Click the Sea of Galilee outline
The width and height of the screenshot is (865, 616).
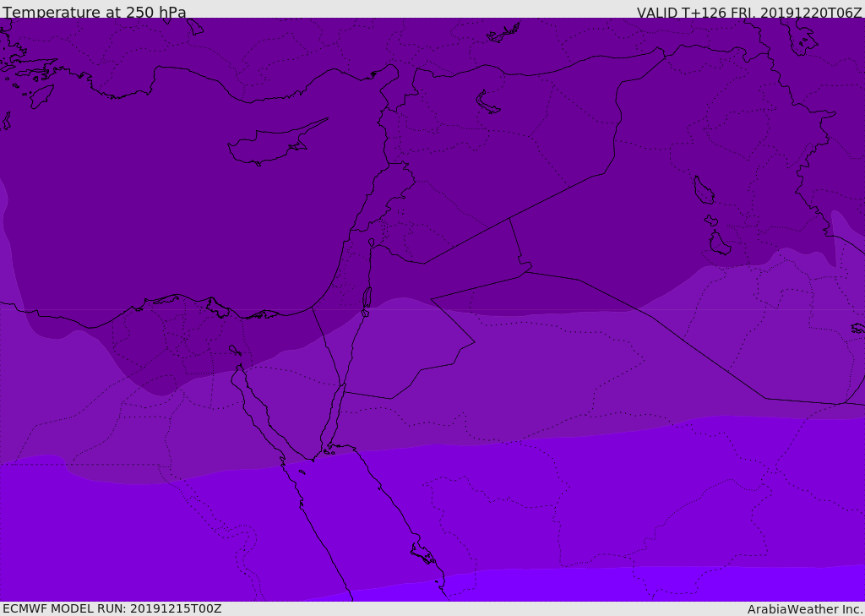tap(371, 243)
